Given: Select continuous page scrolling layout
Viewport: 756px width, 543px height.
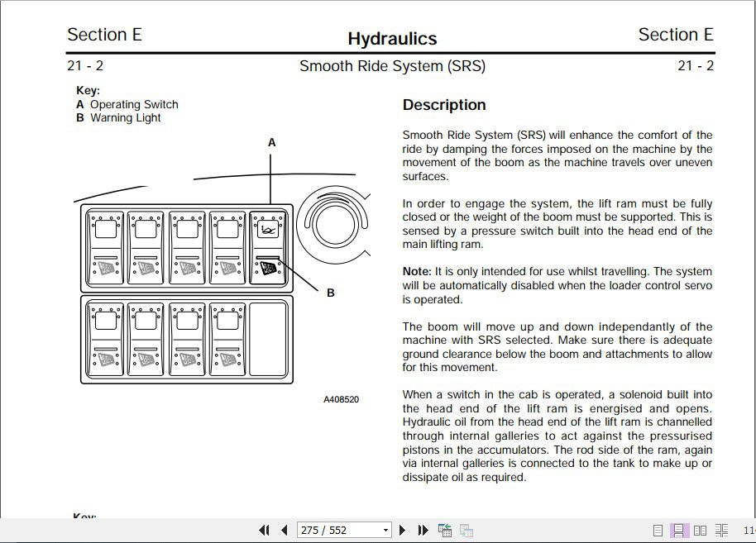Looking at the screenshot, I should coord(679,531).
